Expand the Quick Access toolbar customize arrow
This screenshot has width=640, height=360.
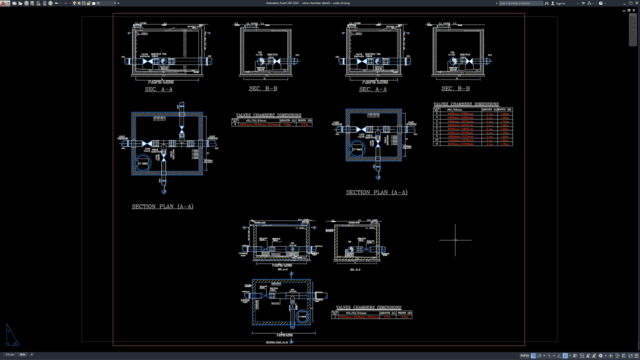click(x=119, y=3)
